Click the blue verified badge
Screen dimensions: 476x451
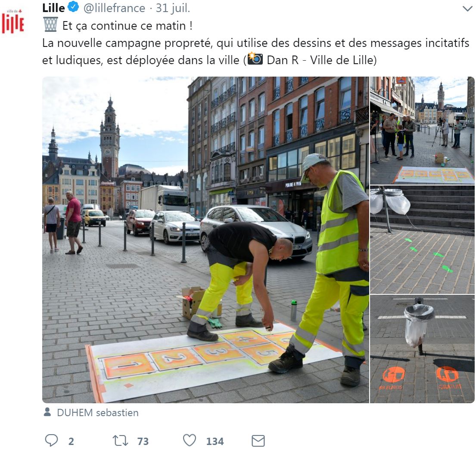(x=73, y=7)
